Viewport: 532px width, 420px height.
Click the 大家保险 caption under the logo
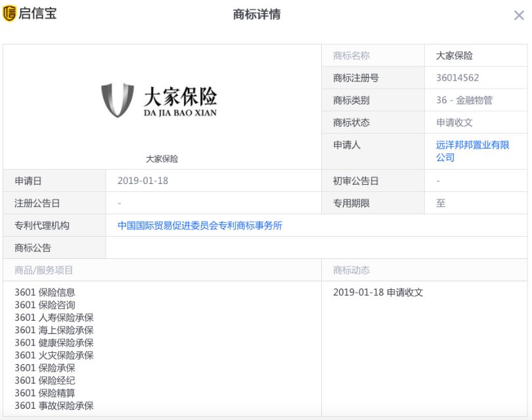click(x=162, y=159)
